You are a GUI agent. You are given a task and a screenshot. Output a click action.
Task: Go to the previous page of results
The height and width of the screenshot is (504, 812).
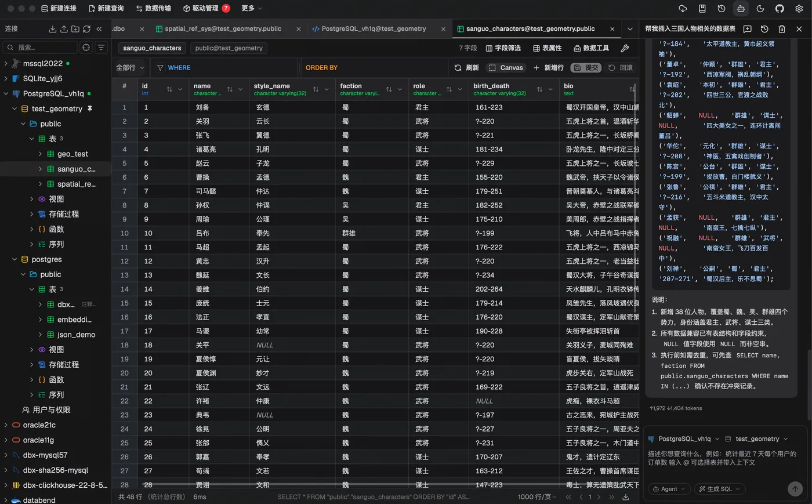click(581, 497)
